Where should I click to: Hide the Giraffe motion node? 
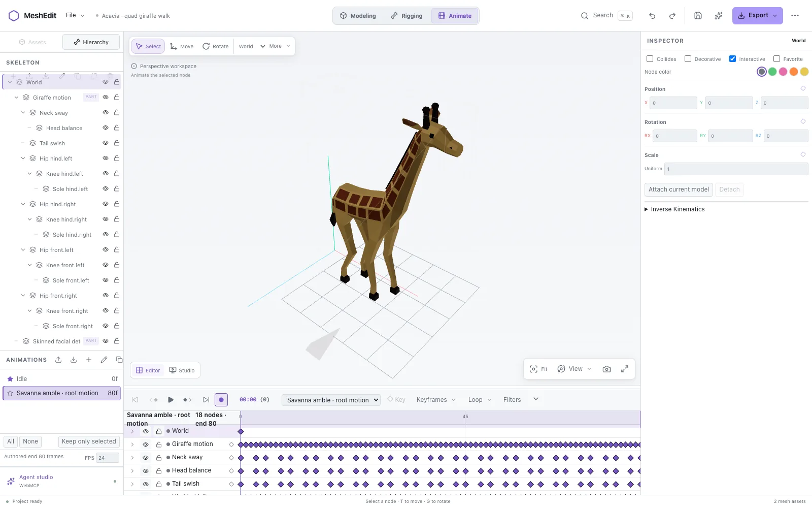(x=106, y=98)
